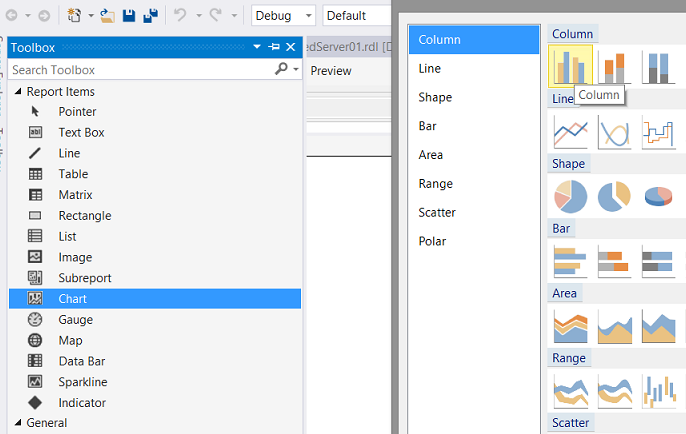Select the Rectangle report item
The image size is (686, 434).
click(155, 215)
